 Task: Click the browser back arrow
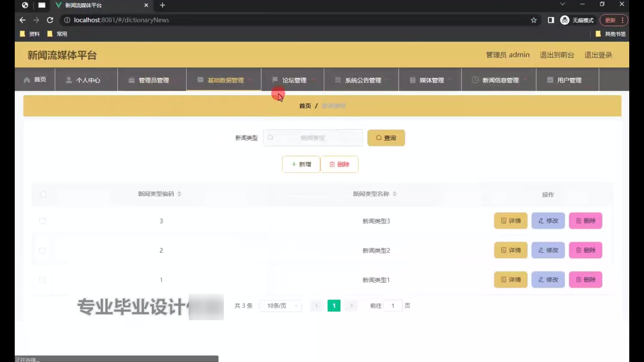coord(22,20)
